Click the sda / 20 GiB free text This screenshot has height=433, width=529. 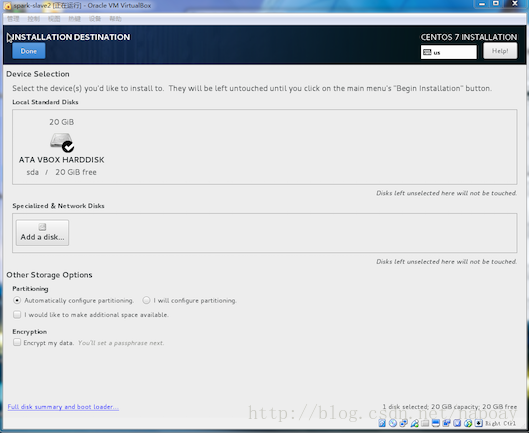61,172
